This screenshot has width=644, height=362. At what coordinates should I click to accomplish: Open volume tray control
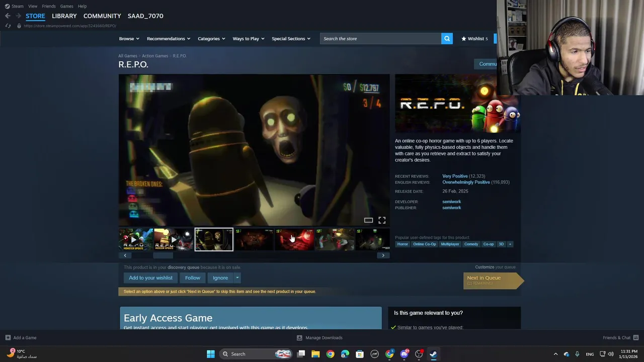611,354
